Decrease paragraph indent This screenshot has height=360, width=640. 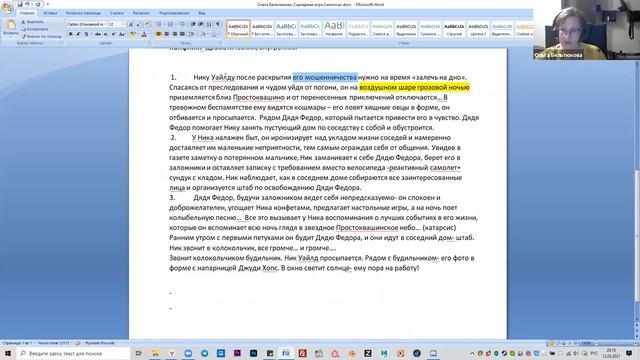[193, 24]
